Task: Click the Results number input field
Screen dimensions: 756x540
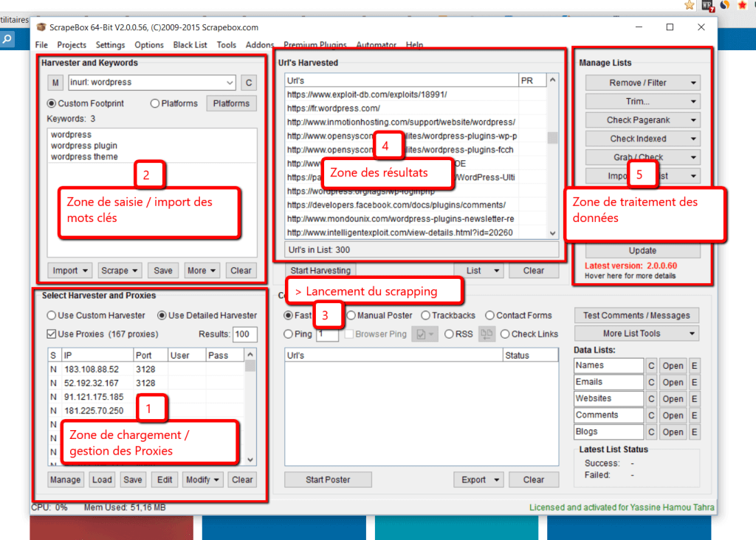Action: tap(245, 335)
